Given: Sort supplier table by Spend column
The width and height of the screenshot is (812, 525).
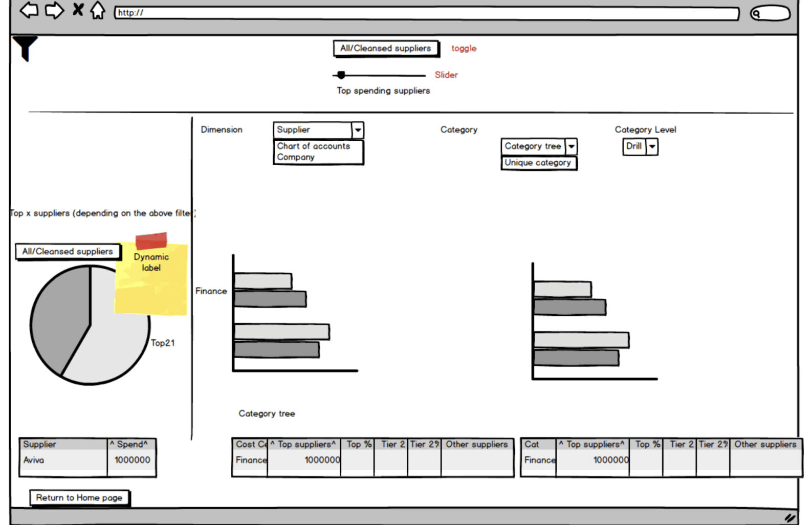Looking at the screenshot, I should coord(131,444).
